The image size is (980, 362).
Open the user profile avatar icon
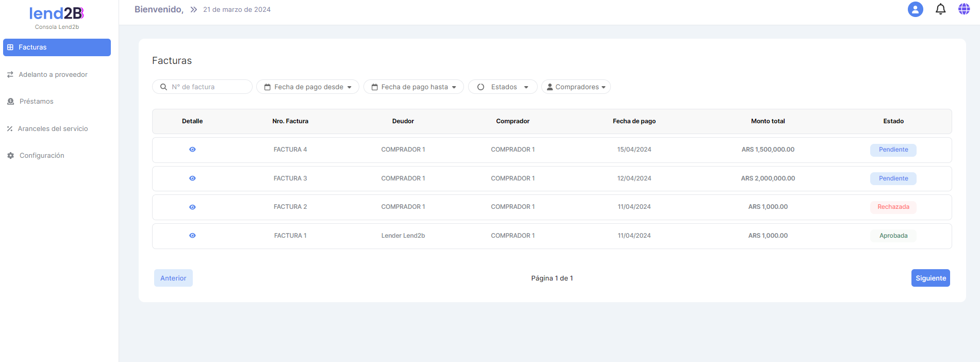point(915,9)
